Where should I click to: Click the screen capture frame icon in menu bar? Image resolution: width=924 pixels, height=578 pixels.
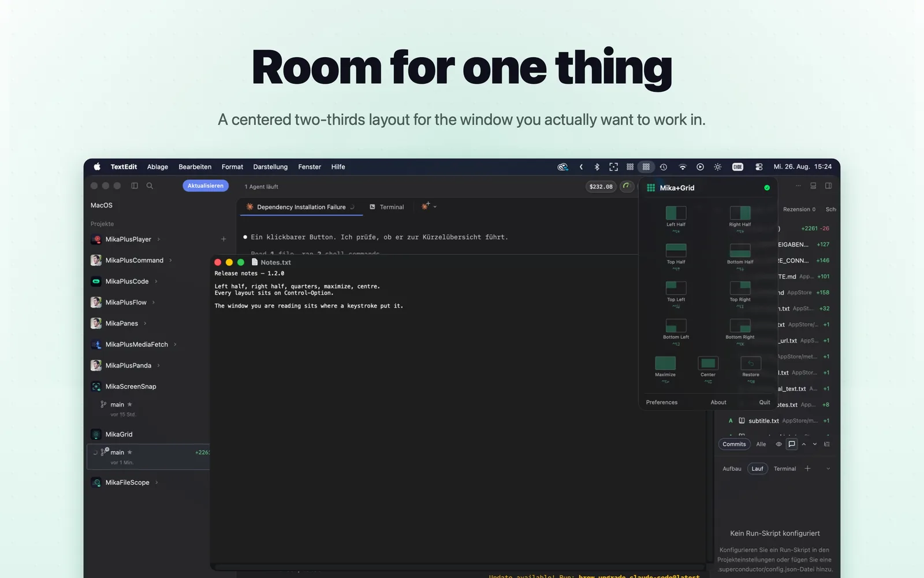pos(613,167)
